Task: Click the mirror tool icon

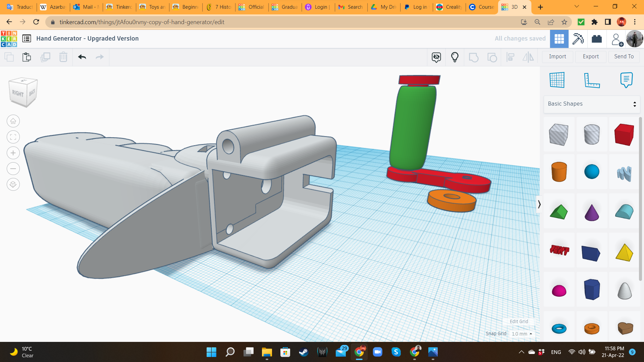Action: point(528,57)
